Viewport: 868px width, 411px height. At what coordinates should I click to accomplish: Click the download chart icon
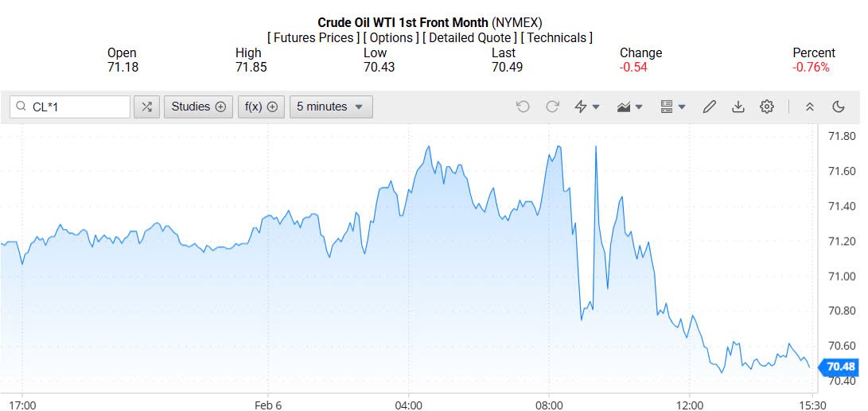[x=738, y=107]
